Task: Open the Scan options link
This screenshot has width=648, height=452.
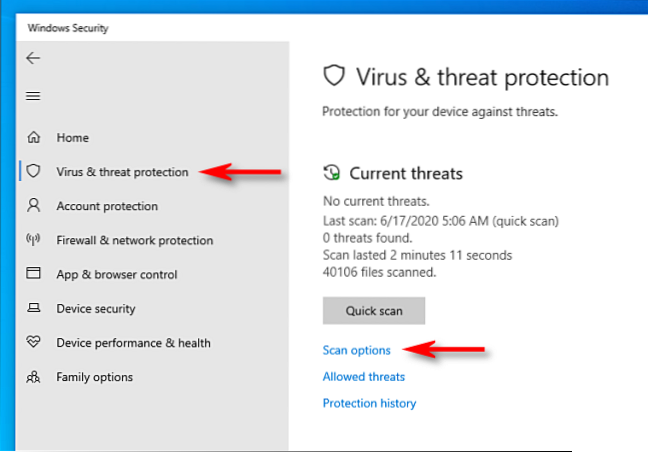Action: [x=356, y=350]
